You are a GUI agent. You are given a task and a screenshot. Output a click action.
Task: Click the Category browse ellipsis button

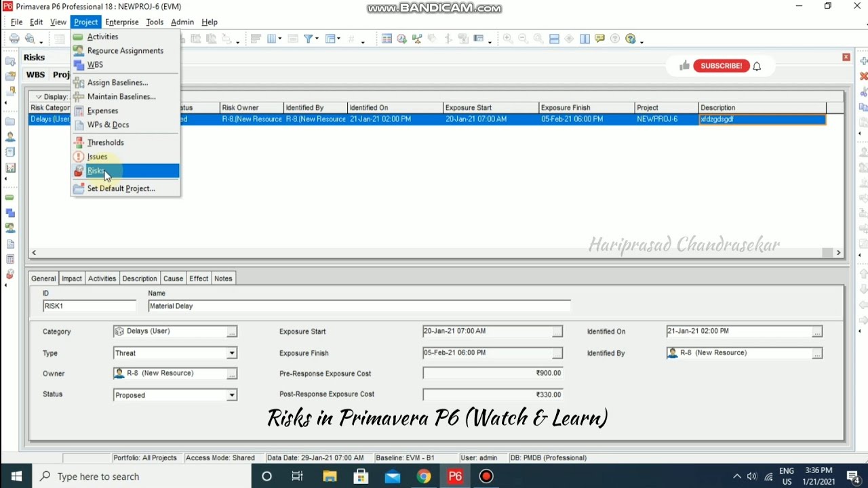[232, 331]
